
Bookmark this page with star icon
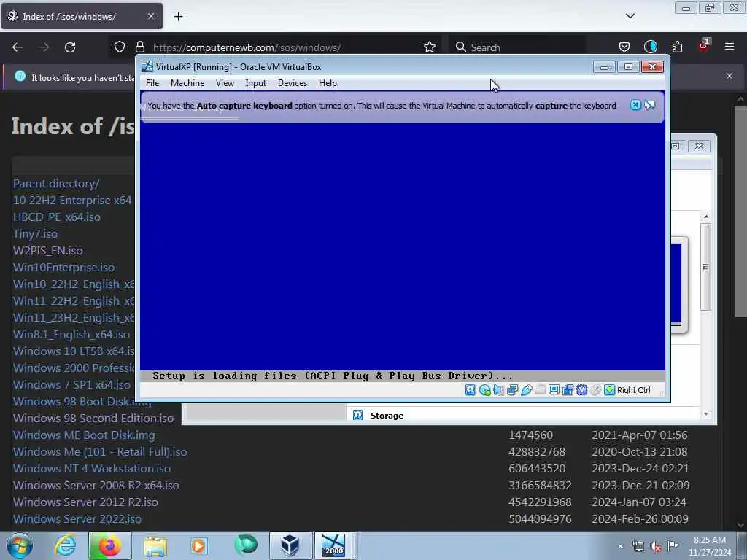[430, 47]
